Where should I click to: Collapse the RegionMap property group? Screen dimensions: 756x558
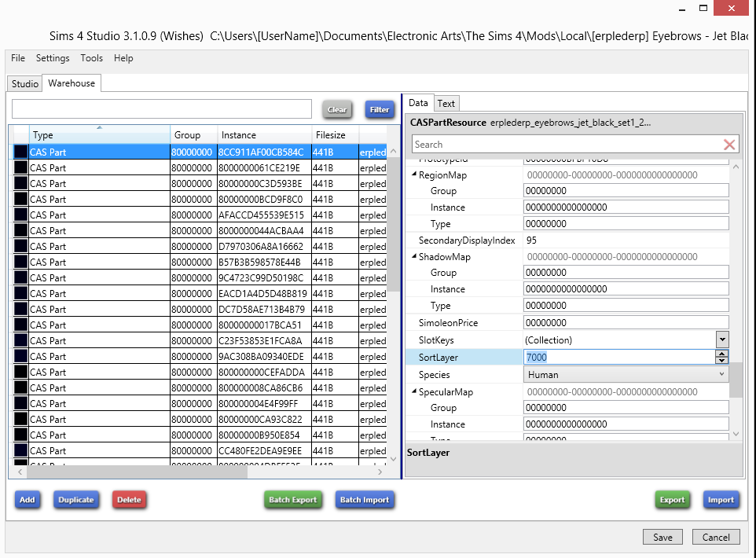413,174
